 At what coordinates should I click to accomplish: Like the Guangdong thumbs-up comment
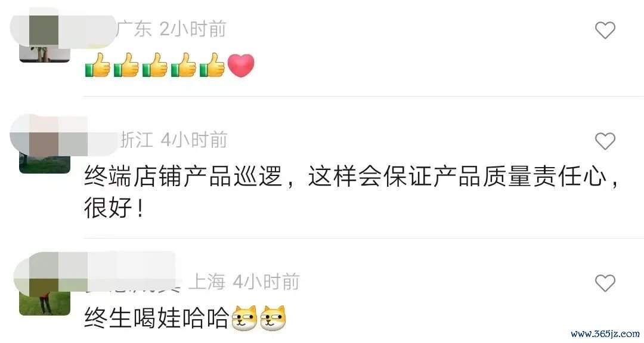click(605, 30)
